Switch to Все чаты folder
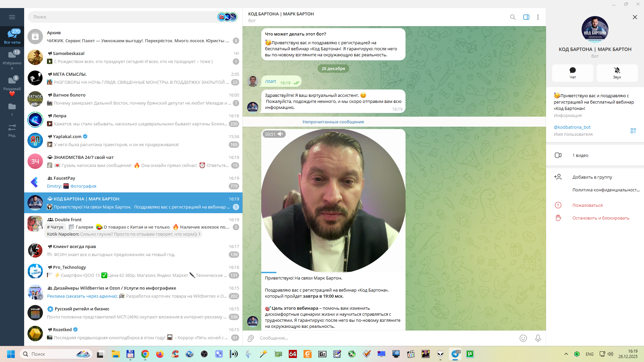The image size is (644, 362). click(12, 36)
